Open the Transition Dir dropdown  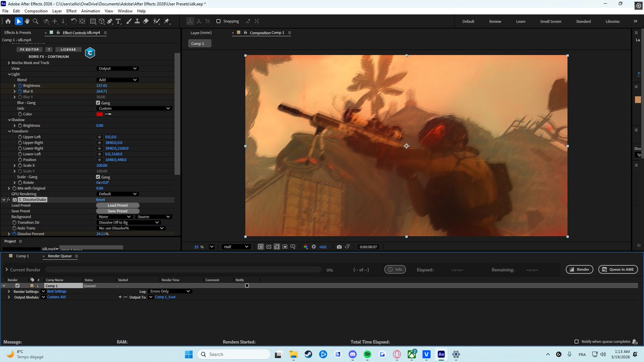coord(129,223)
